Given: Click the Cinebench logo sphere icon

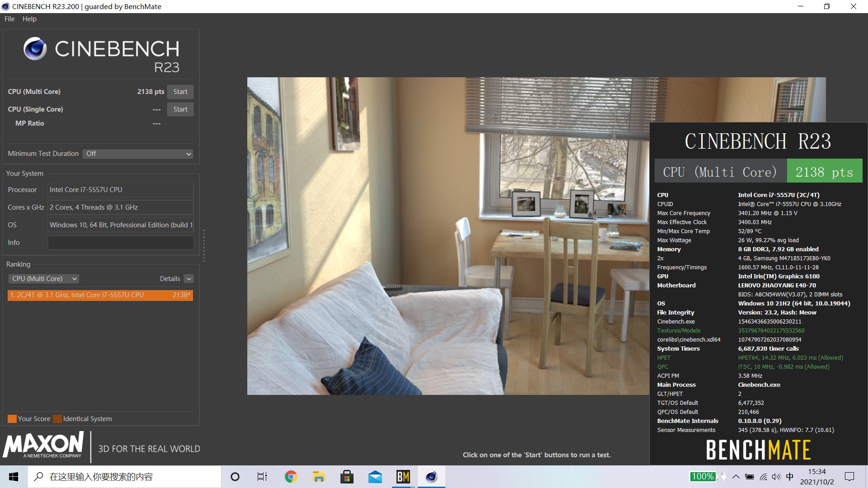Looking at the screenshot, I should 35,49.
